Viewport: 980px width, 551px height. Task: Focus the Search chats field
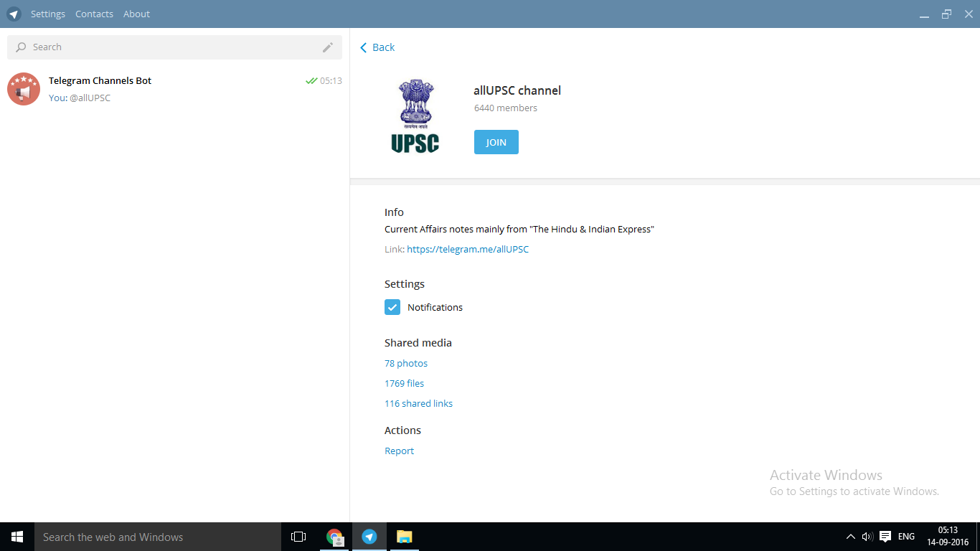click(174, 47)
